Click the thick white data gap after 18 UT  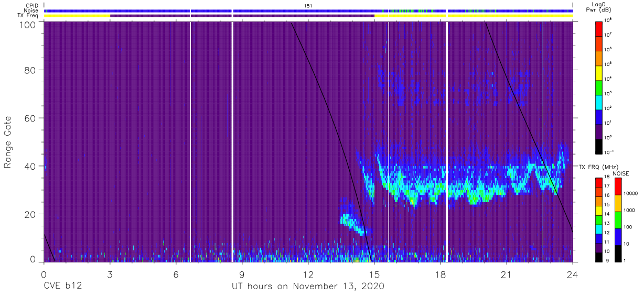(447, 142)
